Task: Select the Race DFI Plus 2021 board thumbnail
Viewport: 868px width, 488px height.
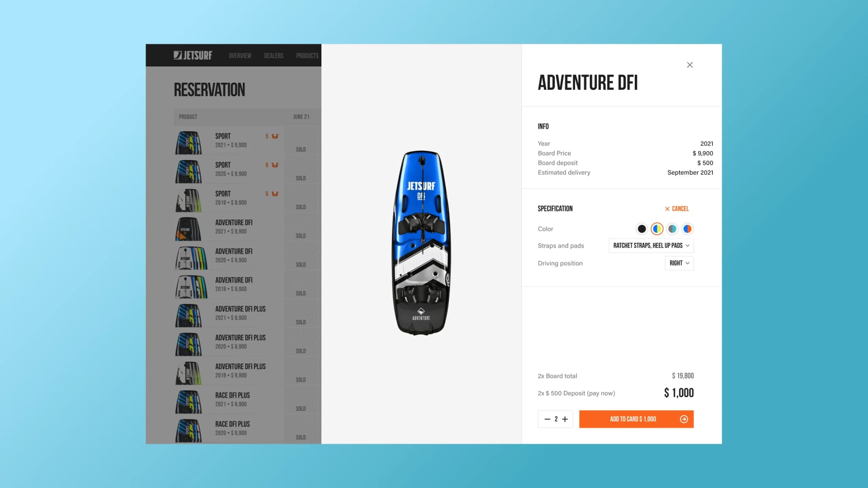Action: (189, 402)
